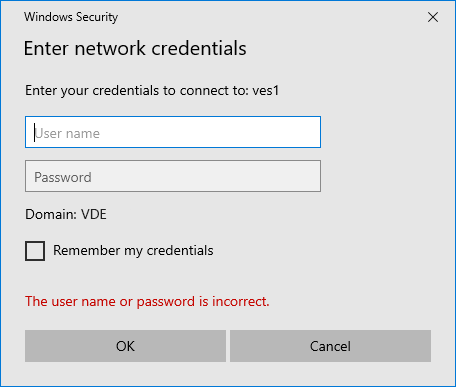Click the Enter your credentials prompt line
This screenshot has height=387, width=456.
click(x=152, y=91)
